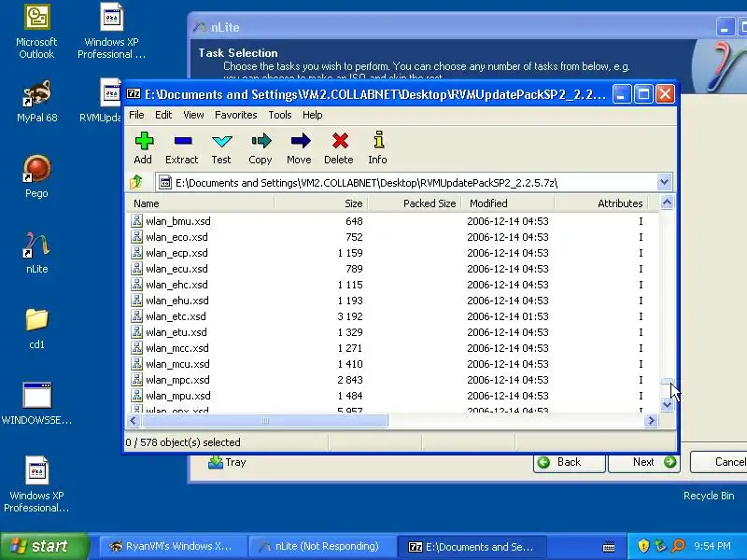Screen dimensions: 747x560
Task: Click the 7-Zip taskbar button E:\Documents and Se...
Action: (472, 546)
